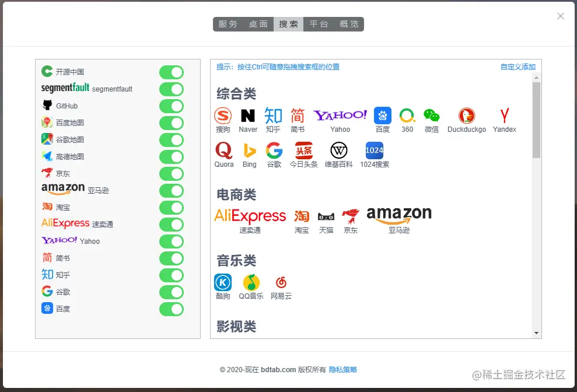Toggle off the 开源中国 switch
The height and width of the screenshot is (392, 577).
172,72
